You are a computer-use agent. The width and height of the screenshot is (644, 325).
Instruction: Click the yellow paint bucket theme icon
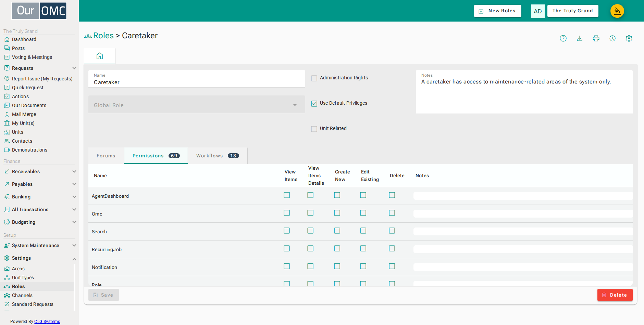[617, 11]
